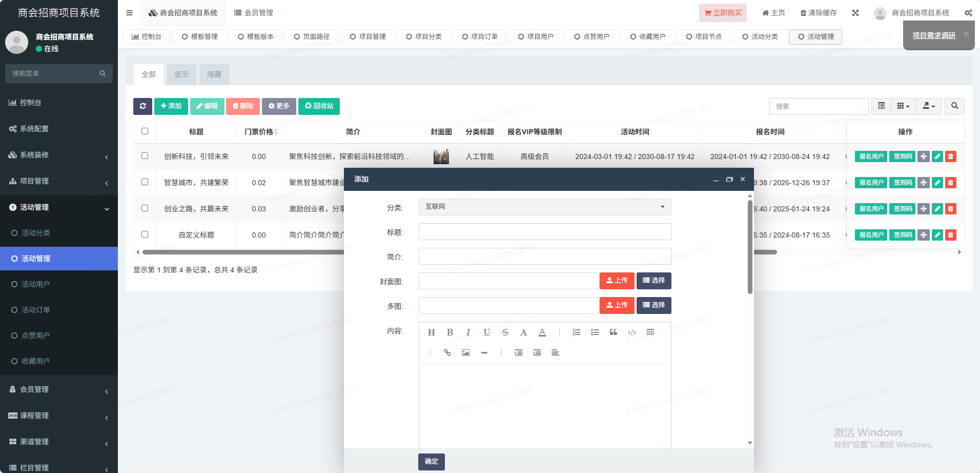Click the red delete icon in the first row

tap(950, 156)
